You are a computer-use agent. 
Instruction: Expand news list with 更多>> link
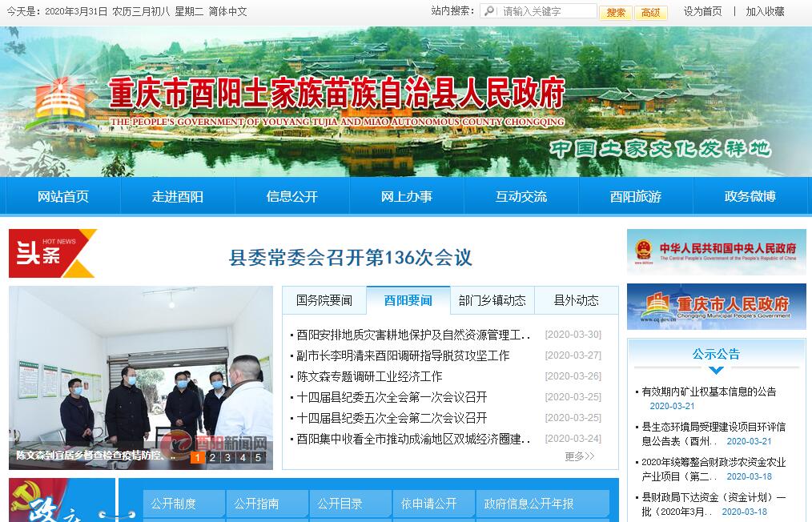[579, 456]
